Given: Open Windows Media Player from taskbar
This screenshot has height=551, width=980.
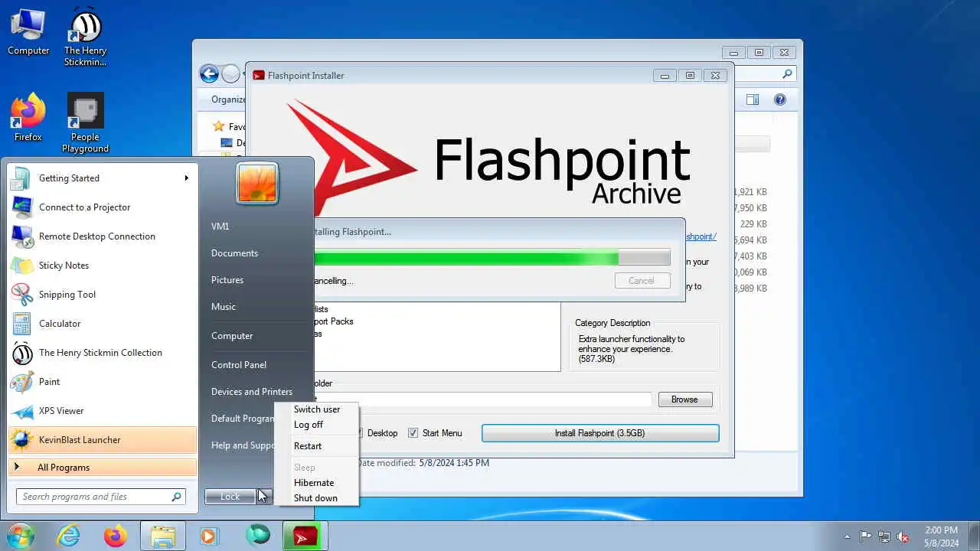Looking at the screenshot, I should (209, 536).
